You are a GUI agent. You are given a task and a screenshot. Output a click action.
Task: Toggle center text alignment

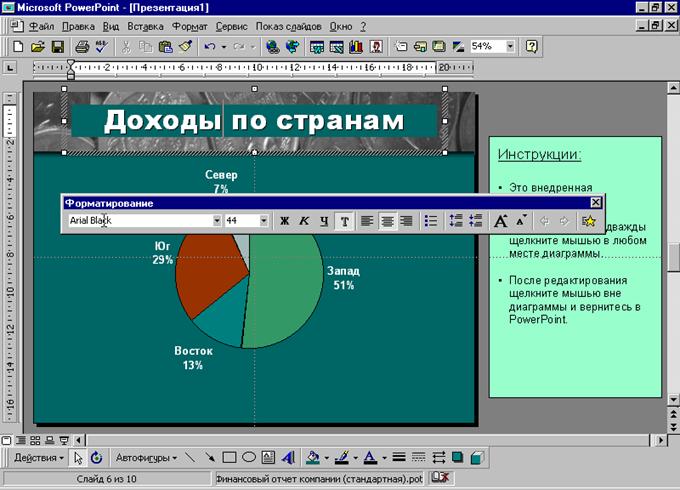387,221
